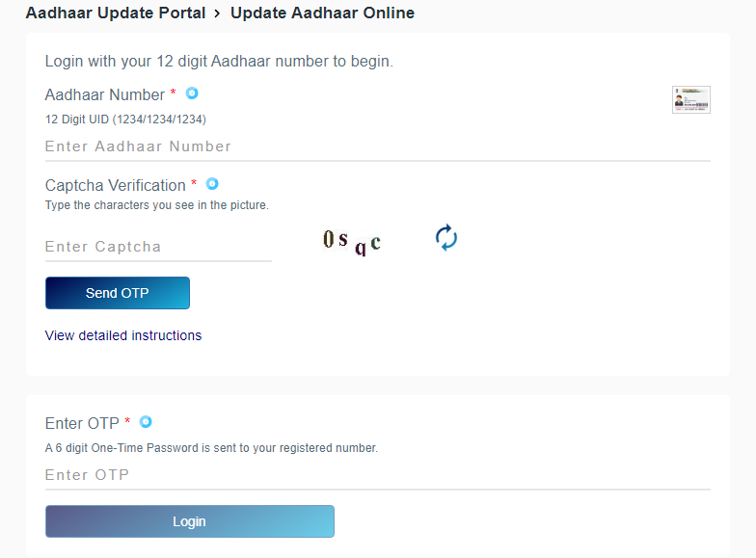Image resolution: width=756 pixels, height=558 pixels.
Task: Click the Captcha Verification field label
Action: pos(116,185)
